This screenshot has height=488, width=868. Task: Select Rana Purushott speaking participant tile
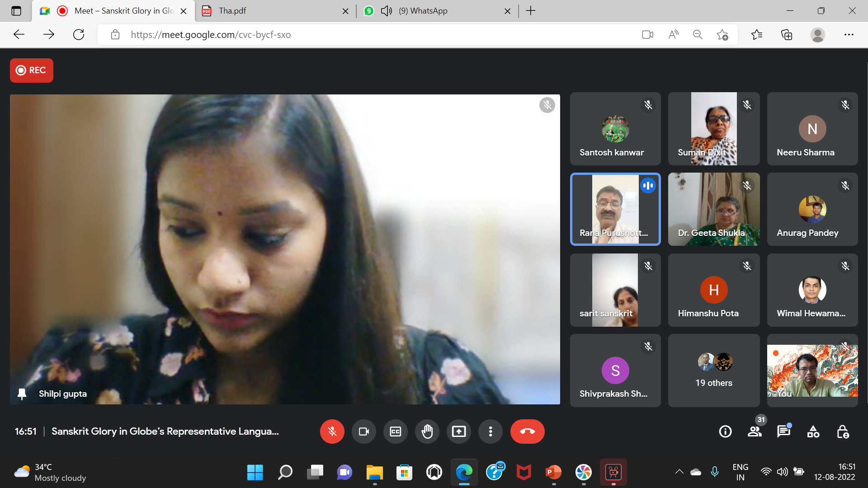tap(615, 209)
